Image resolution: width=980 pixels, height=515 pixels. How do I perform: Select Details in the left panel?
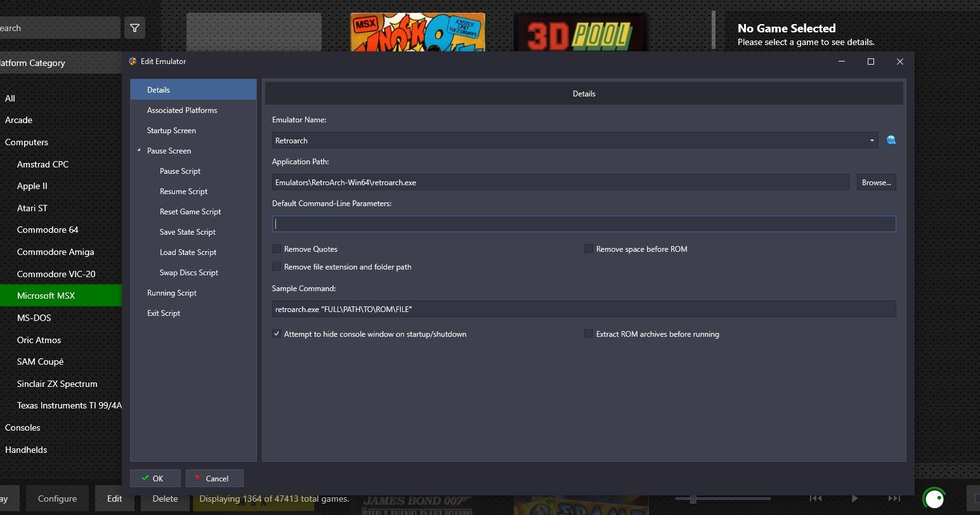pos(193,89)
